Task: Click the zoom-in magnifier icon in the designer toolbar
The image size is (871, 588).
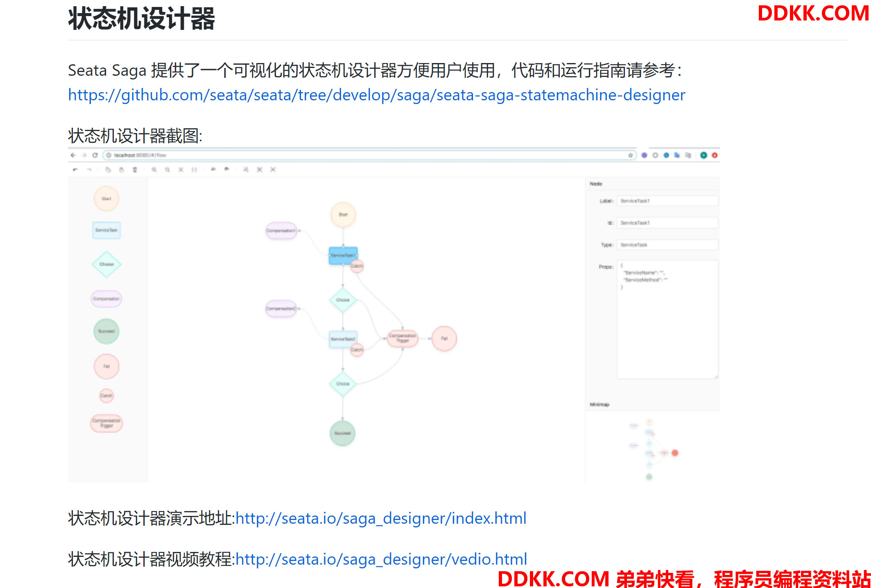Action: pos(154,170)
